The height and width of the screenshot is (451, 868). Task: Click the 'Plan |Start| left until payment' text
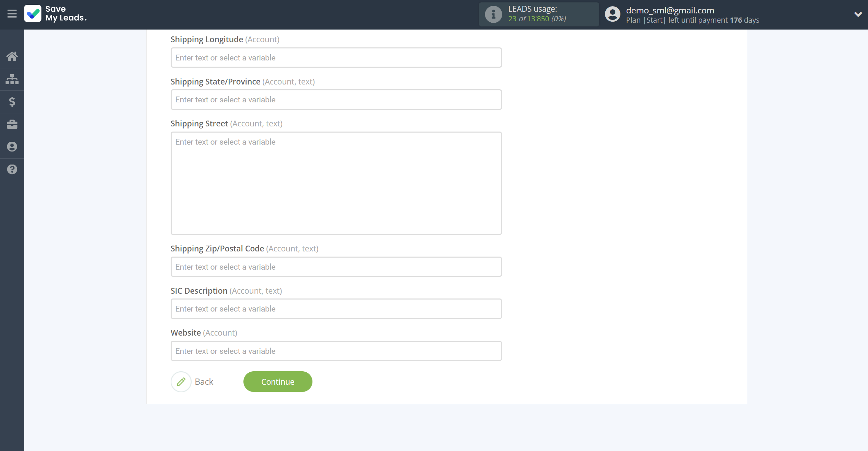(x=677, y=20)
